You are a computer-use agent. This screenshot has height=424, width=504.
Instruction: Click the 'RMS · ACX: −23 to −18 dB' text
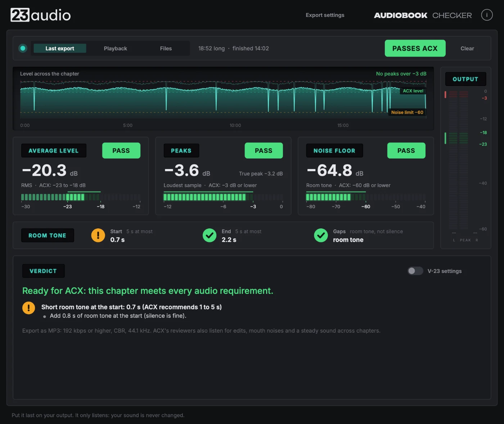pyautogui.click(x=53, y=185)
